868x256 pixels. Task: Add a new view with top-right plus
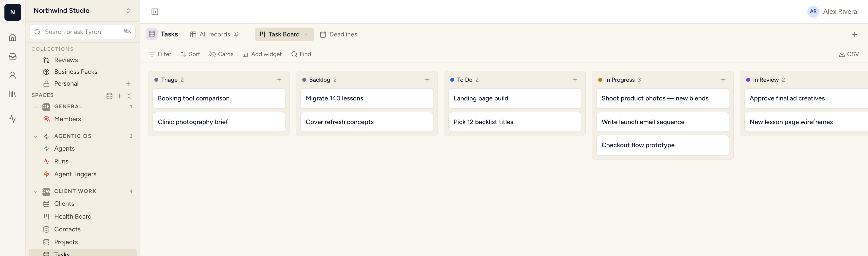(854, 34)
